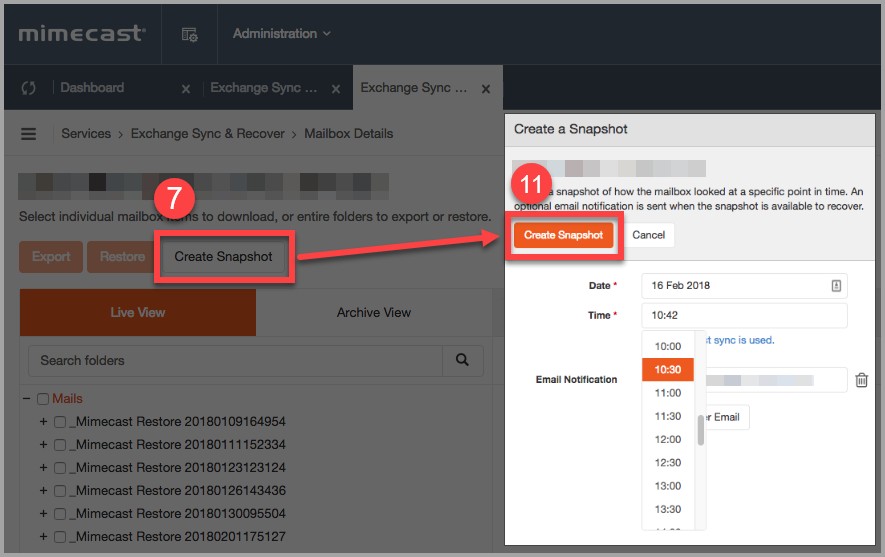Click the Mimecast logo
This screenshot has width=885, height=557.
tap(82, 34)
